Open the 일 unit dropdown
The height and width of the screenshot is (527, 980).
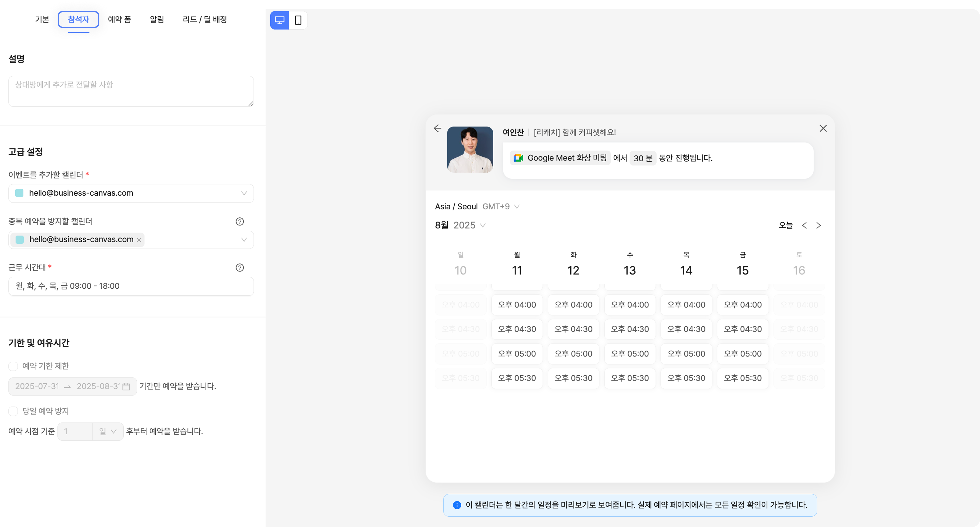click(x=108, y=431)
